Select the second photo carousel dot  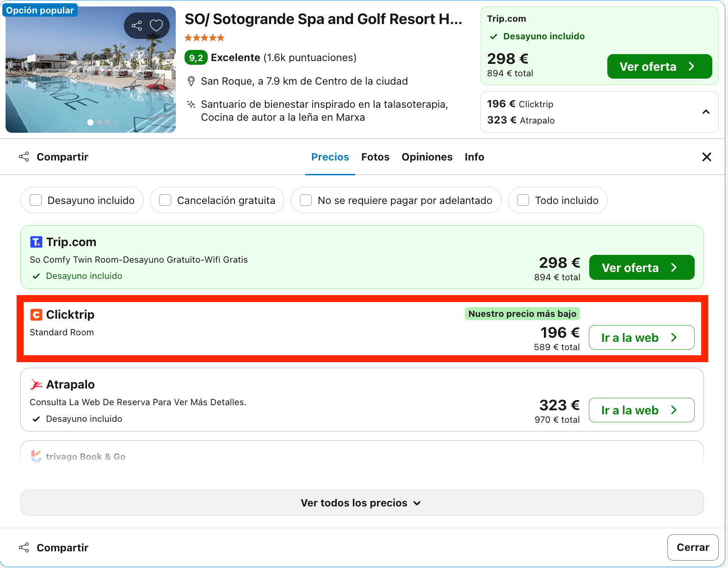99,122
